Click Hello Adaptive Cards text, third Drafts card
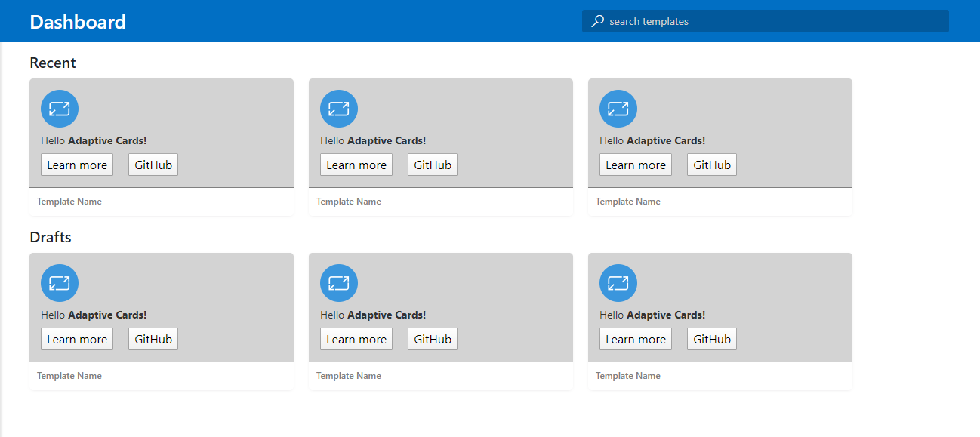This screenshot has height=437, width=980. coord(652,315)
